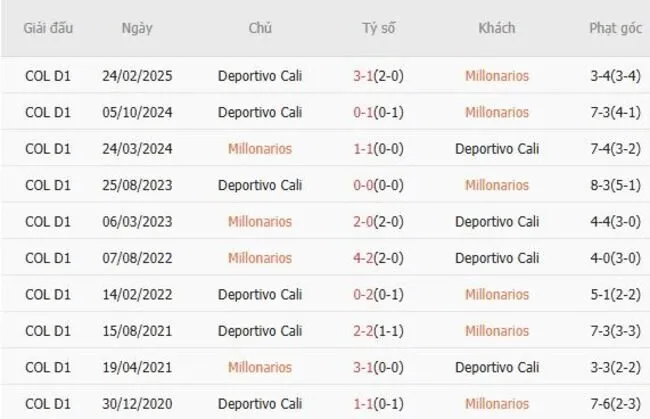Screen dimensions: 650x419
Task: Click the 0-1(0-1) score on 05/10/2024
Action: click(x=379, y=112)
